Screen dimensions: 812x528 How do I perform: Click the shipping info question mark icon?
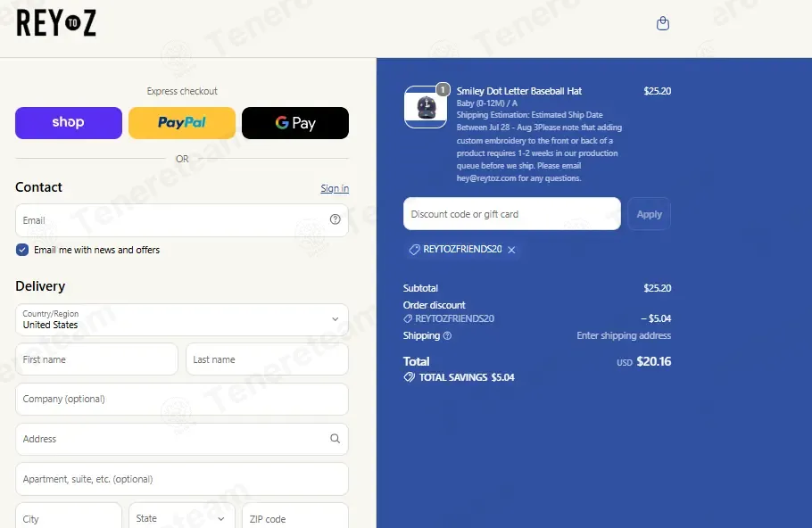447,335
